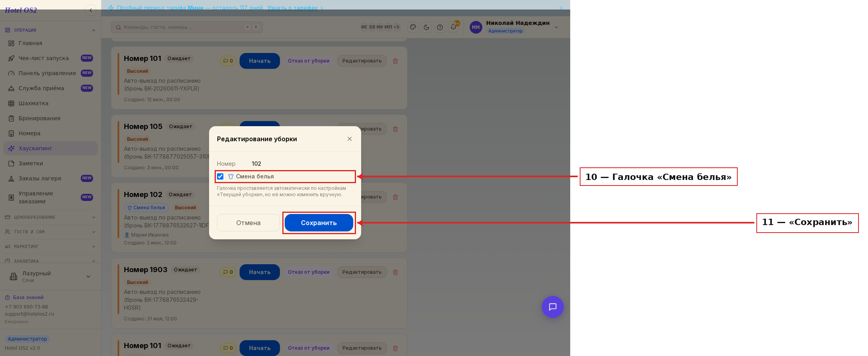Cancel the dialog with Отмена

(248, 223)
